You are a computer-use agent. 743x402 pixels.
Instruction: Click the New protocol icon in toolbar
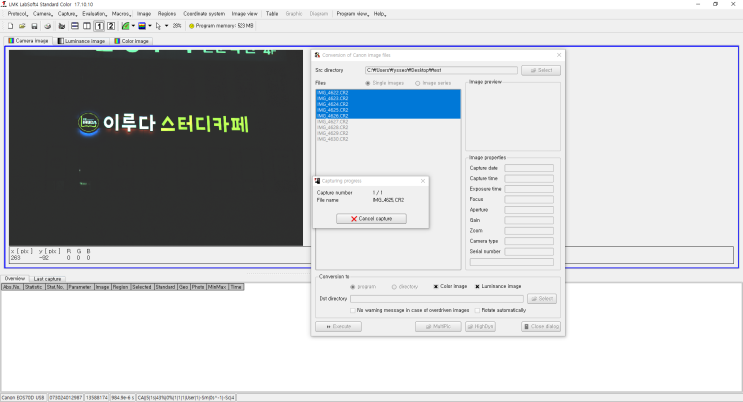coord(10,26)
